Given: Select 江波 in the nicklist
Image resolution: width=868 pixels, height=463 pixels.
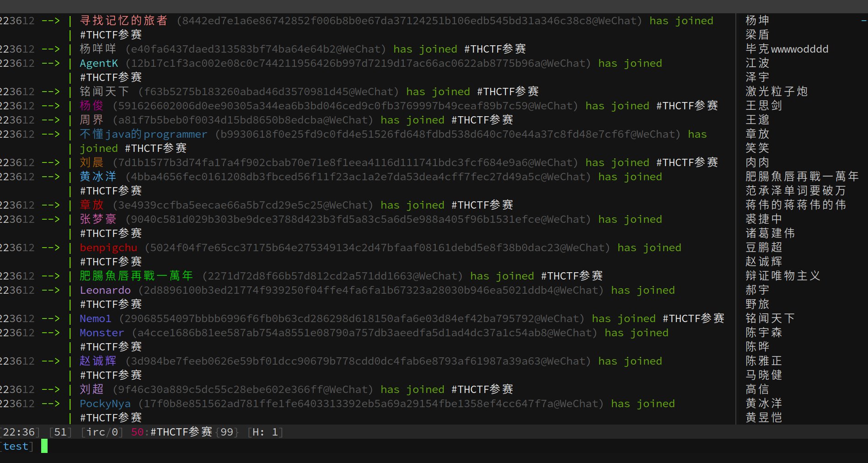Looking at the screenshot, I should [757, 63].
